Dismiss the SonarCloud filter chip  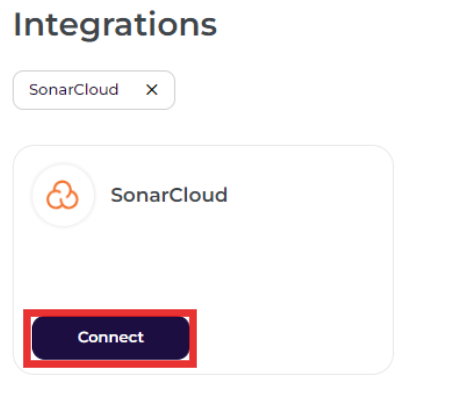pos(152,90)
